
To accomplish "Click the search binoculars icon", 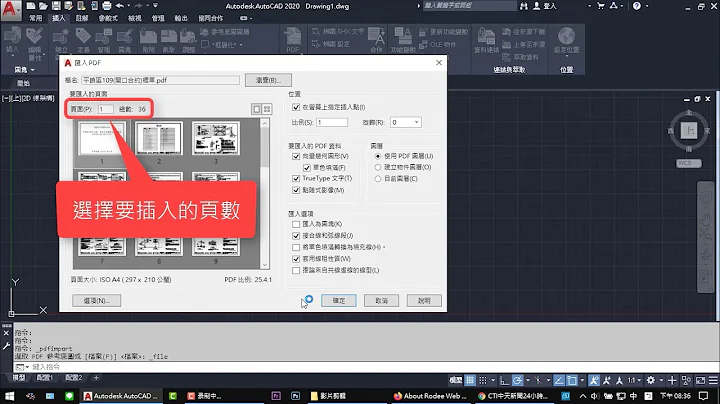I will pos(523,6).
